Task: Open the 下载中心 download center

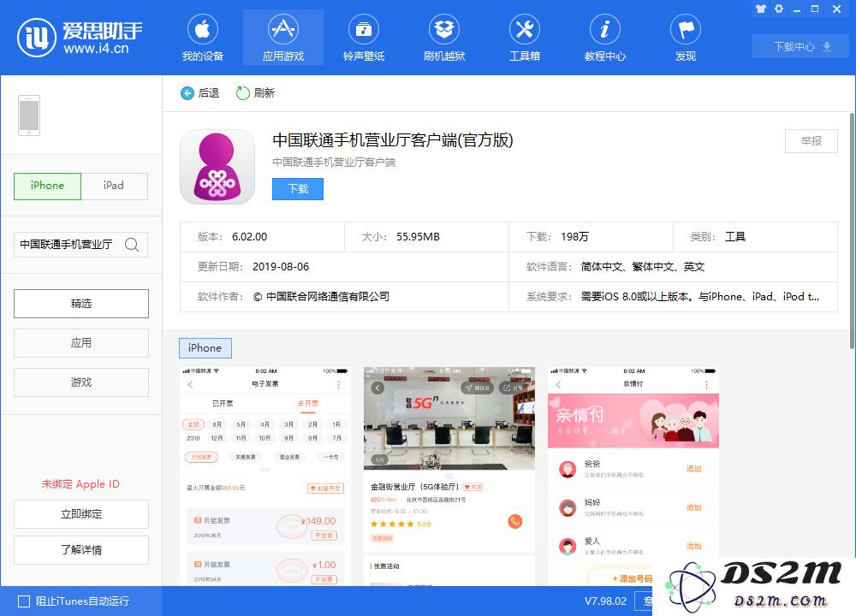Action: click(x=801, y=46)
